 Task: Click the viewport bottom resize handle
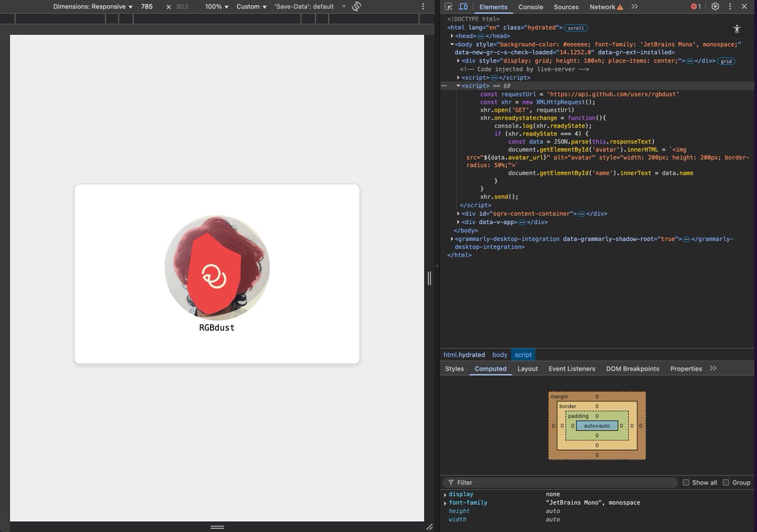pyautogui.click(x=217, y=526)
